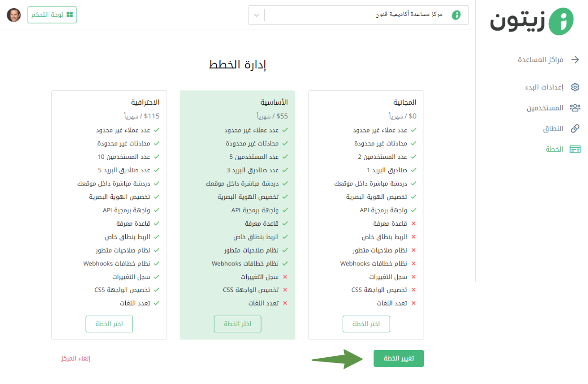Screen dimensions: 588x384
Task: Click the الخطة card icon in sidebar
Action: pyautogui.click(x=575, y=149)
